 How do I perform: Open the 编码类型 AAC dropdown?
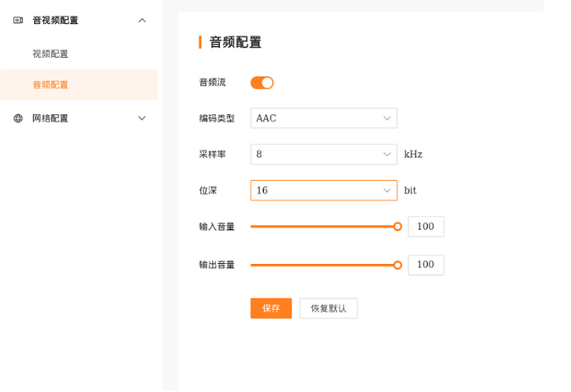[x=324, y=118]
